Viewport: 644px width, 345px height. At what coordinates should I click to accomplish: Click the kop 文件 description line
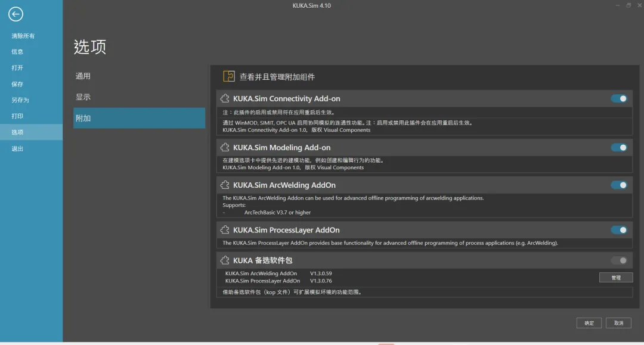click(292, 292)
